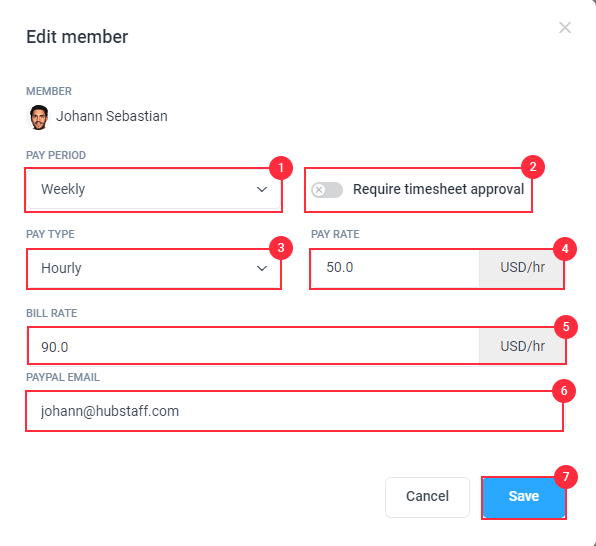Click the red badge numbered 7
The image size is (596, 546).
tap(566, 476)
